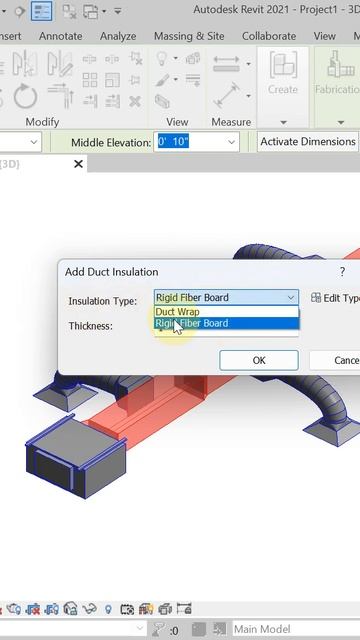This screenshot has height=640, width=360.
Task: Click the dialog help question mark
Action: pyautogui.click(x=342, y=272)
